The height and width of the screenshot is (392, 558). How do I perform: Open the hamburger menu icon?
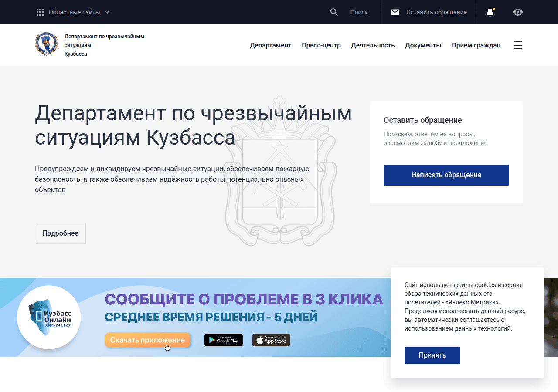[x=518, y=45]
